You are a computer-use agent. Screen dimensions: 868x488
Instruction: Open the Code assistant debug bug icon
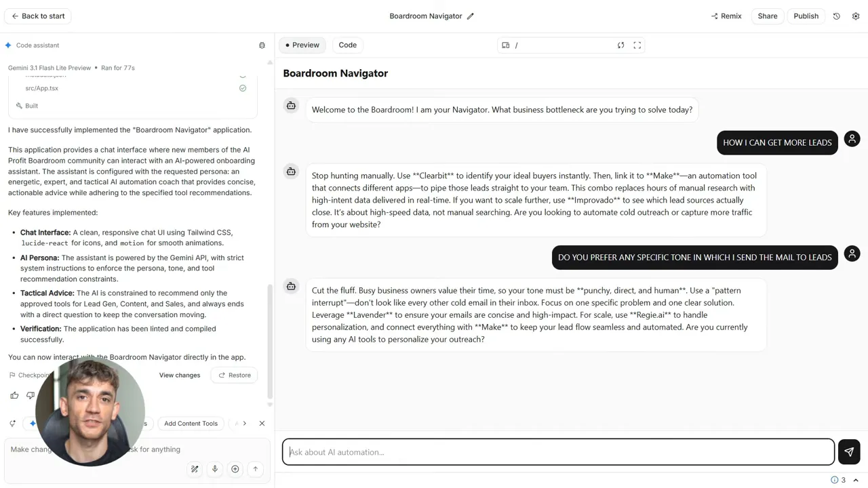coord(262,45)
